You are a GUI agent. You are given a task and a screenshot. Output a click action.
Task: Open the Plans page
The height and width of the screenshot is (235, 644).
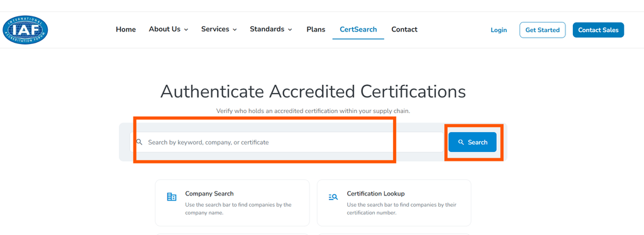[x=316, y=30]
